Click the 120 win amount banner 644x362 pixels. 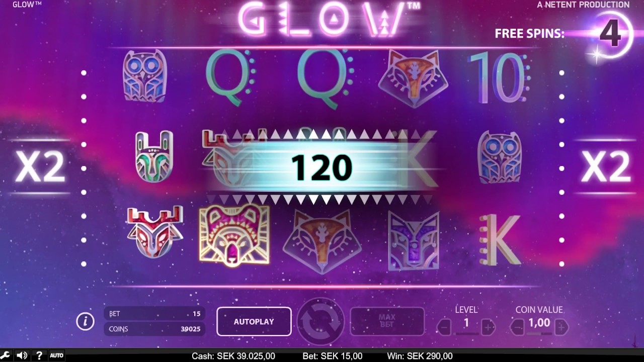321,167
